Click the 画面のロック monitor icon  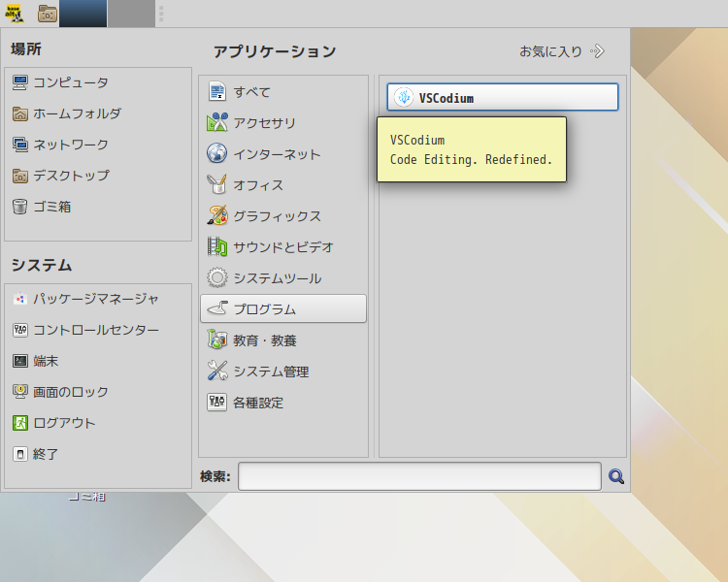20,392
